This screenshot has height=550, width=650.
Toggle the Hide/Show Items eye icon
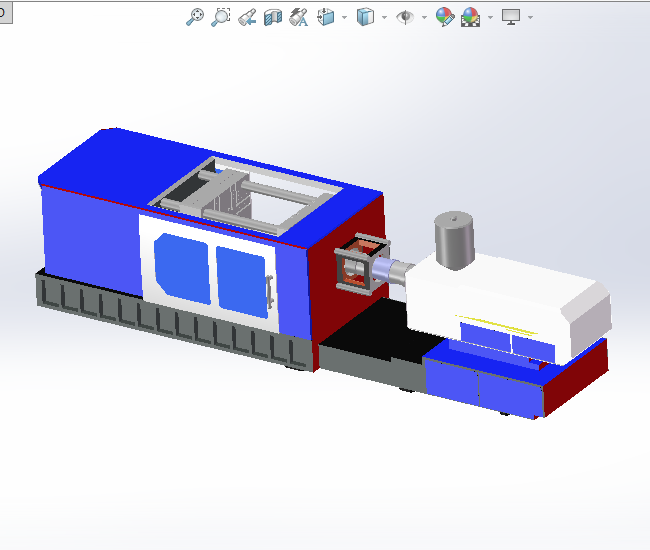[x=405, y=17]
